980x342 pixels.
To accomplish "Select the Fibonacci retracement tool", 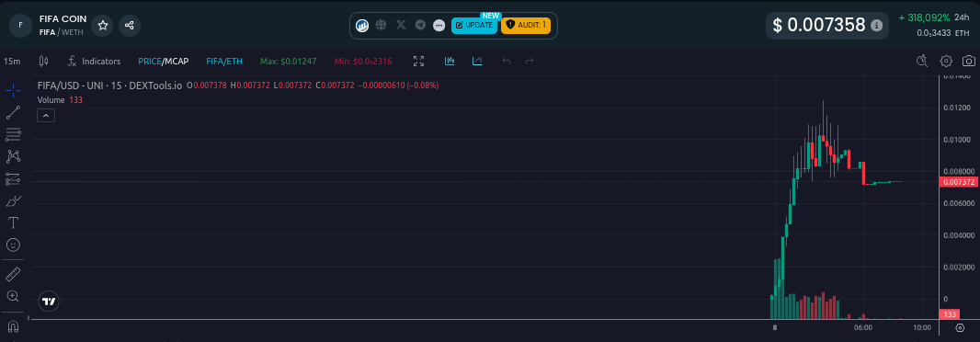I will tap(13, 134).
